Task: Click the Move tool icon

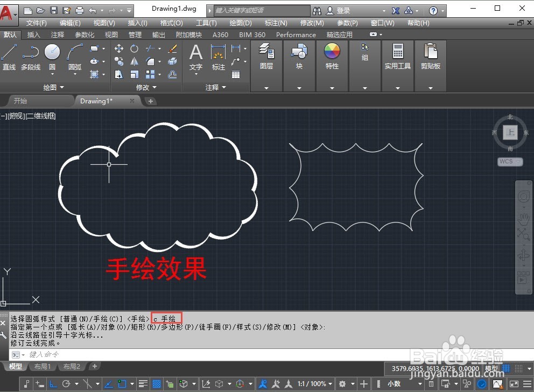Action: [x=119, y=48]
